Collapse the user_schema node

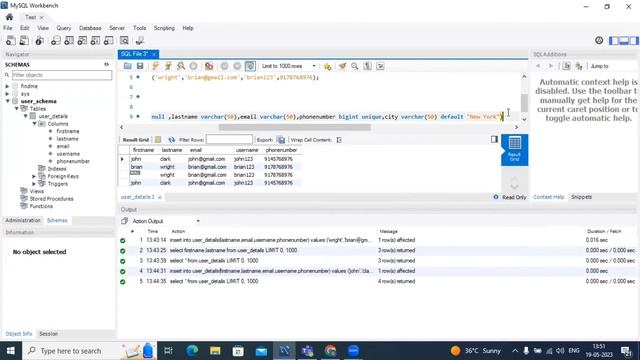pos(7,101)
